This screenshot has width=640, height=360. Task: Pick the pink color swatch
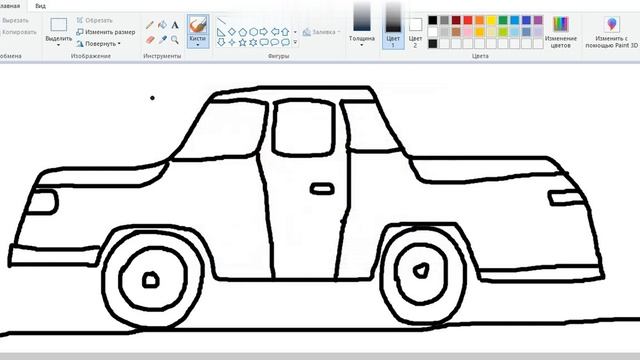[468, 32]
